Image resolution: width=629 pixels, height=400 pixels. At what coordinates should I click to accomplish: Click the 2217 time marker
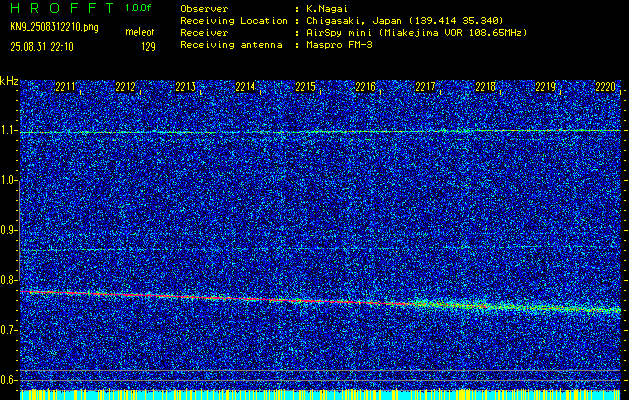coord(425,87)
